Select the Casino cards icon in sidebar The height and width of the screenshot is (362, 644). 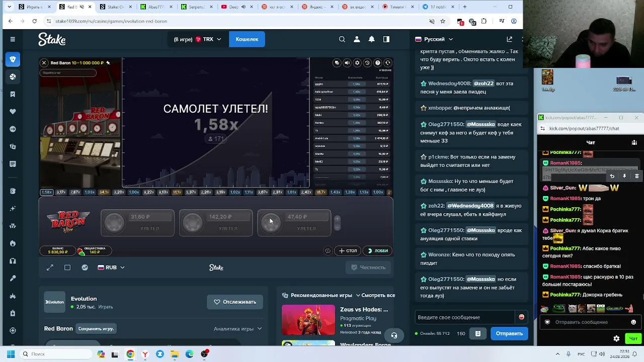pos(13,59)
